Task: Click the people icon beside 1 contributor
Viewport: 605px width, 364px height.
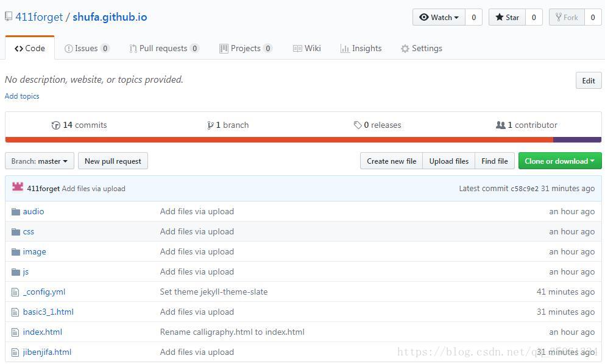Action: [500, 125]
